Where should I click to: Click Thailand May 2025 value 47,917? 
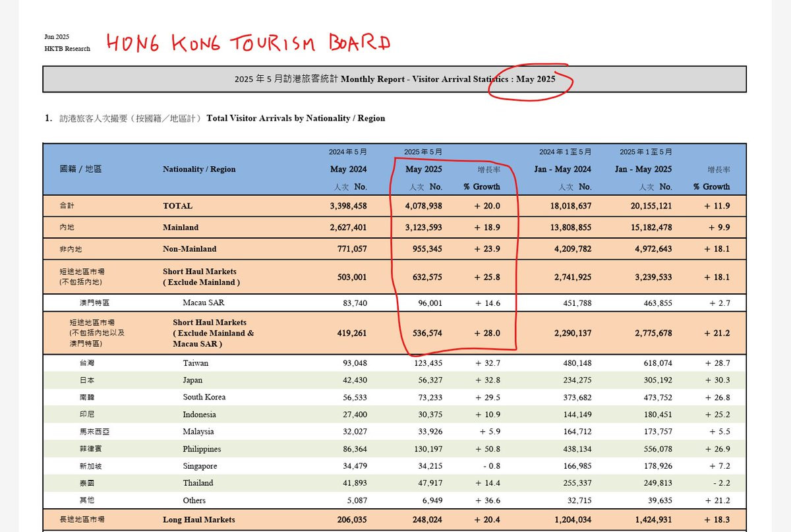(x=430, y=483)
